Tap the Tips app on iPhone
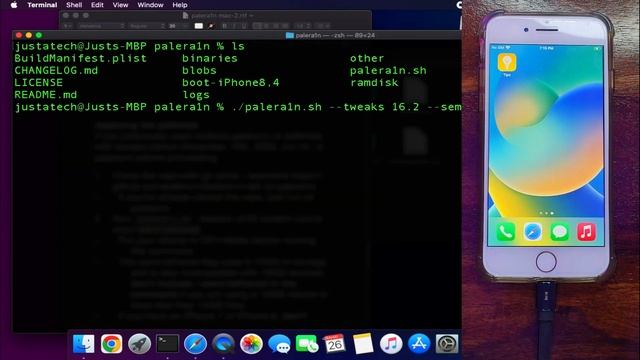640x360 pixels. point(507,63)
